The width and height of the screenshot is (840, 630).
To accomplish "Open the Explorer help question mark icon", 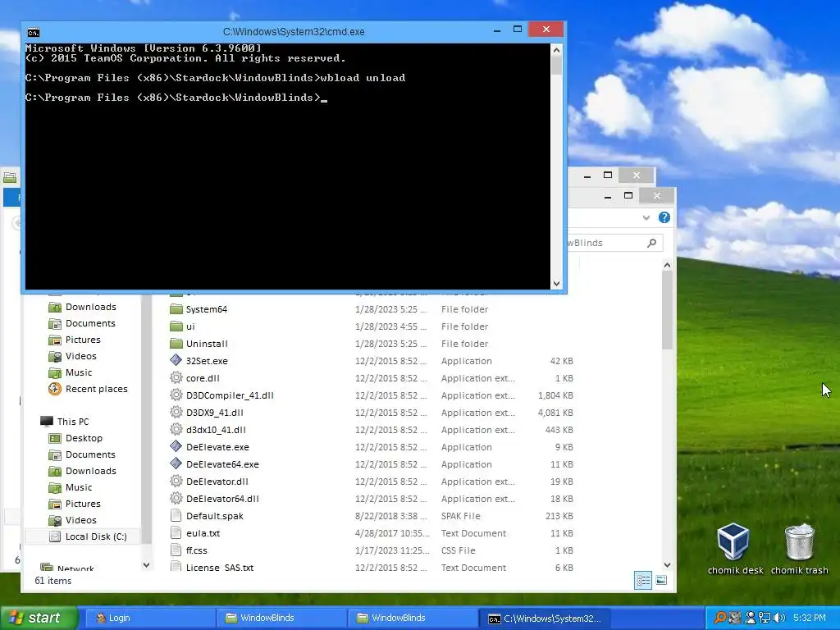I will pos(664,217).
